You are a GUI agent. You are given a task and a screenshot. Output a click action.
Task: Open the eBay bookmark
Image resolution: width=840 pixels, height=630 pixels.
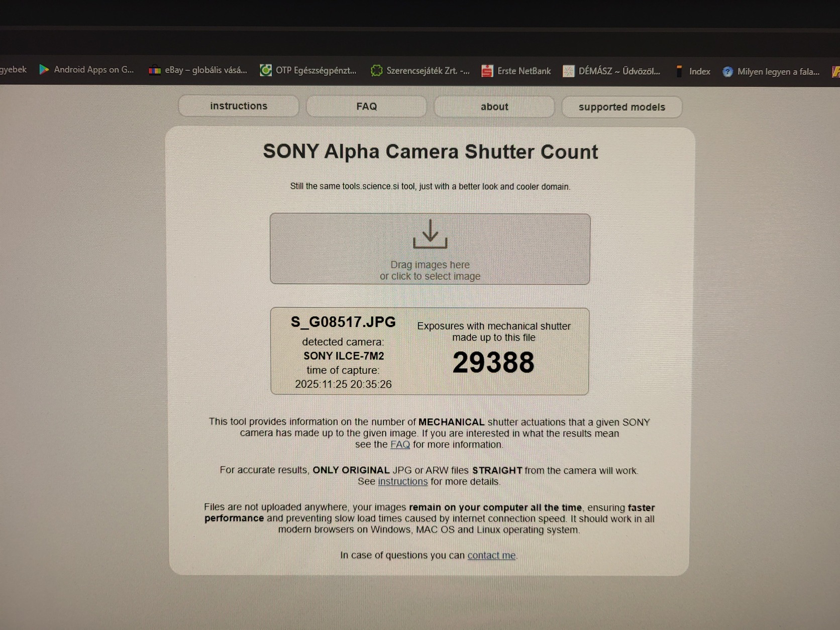pos(198,70)
